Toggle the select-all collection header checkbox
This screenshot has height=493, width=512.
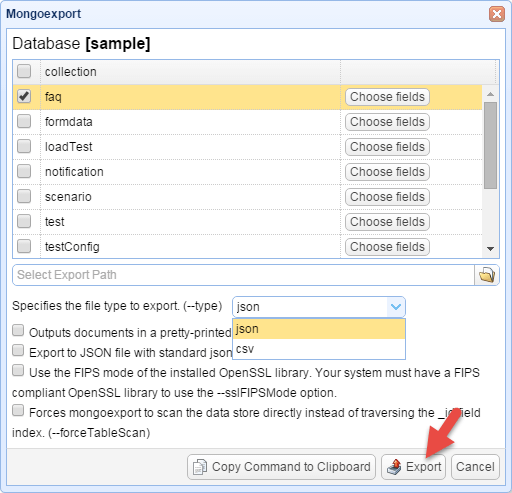tap(24, 71)
